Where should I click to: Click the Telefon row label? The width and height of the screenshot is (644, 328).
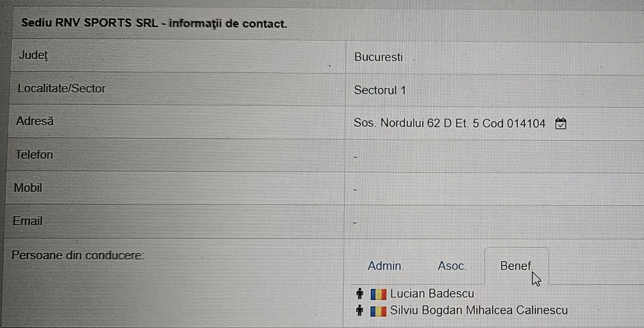tap(34, 154)
